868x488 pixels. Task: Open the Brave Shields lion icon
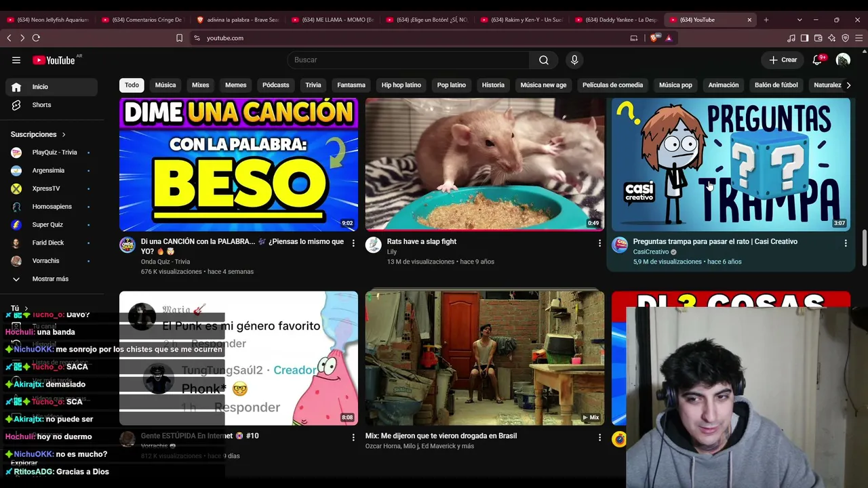pos(654,38)
